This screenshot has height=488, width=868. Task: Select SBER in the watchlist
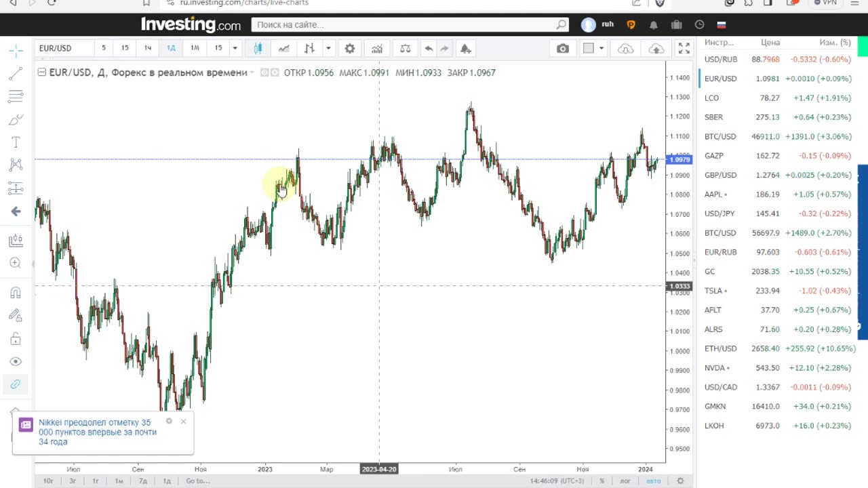(777, 117)
